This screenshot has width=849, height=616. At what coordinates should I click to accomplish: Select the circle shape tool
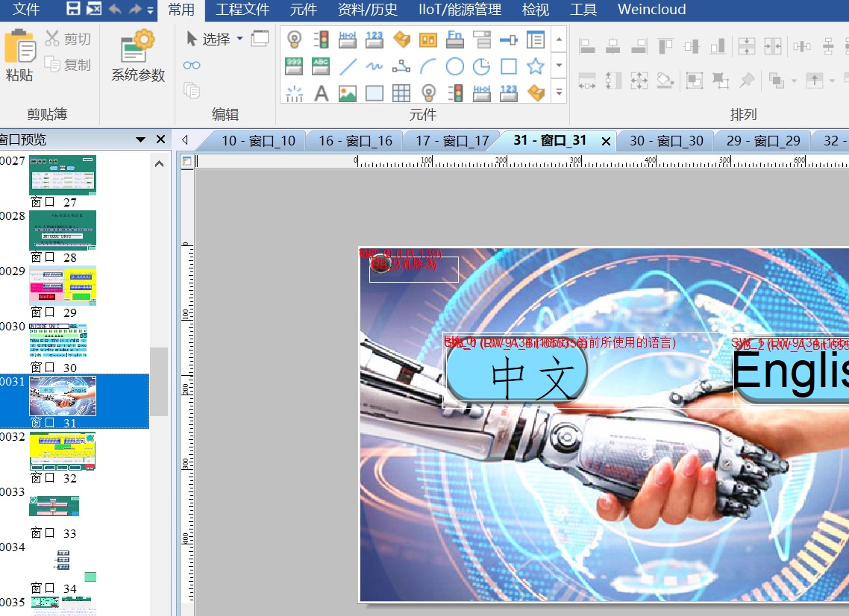pyautogui.click(x=454, y=66)
